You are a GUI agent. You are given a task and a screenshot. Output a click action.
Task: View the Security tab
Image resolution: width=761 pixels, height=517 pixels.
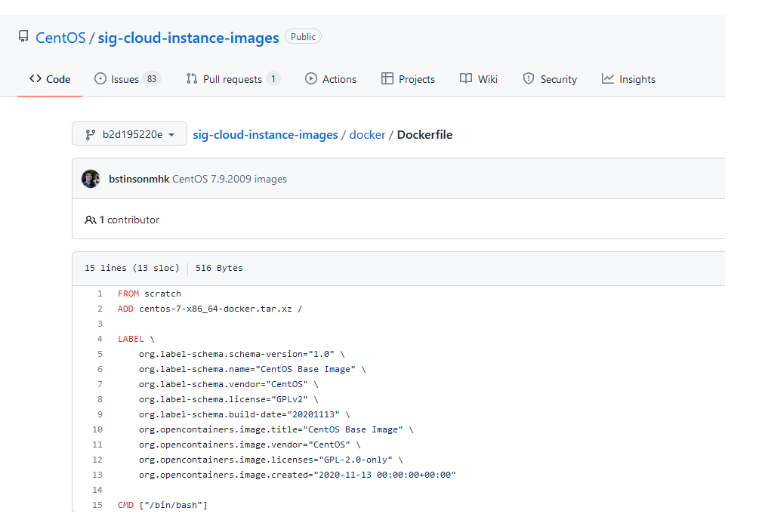click(x=550, y=79)
